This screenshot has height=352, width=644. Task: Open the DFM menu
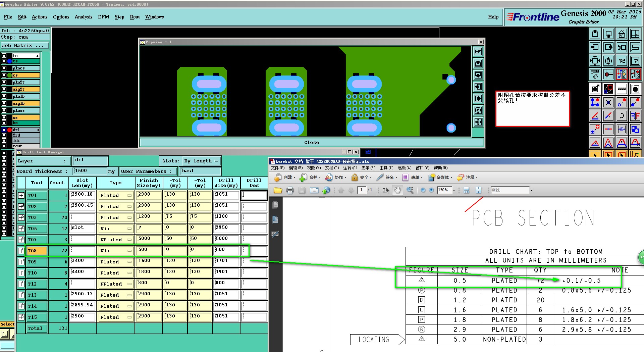pyautogui.click(x=103, y=17)
